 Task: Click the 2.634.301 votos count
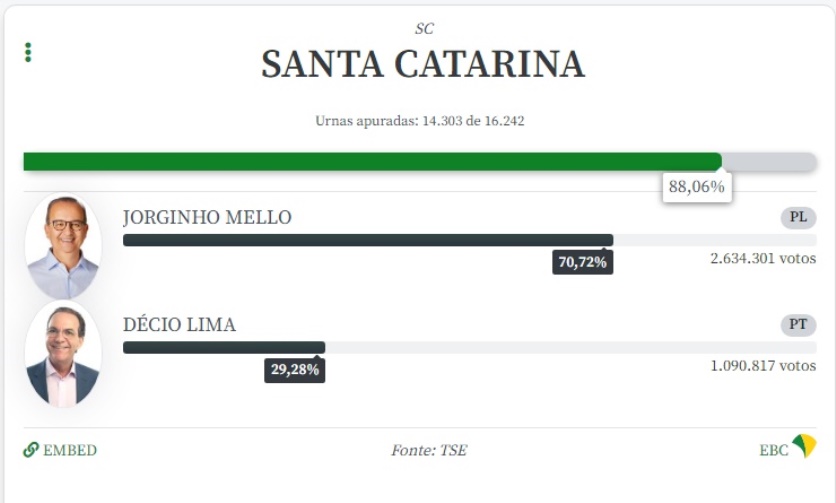pos(762,258)
